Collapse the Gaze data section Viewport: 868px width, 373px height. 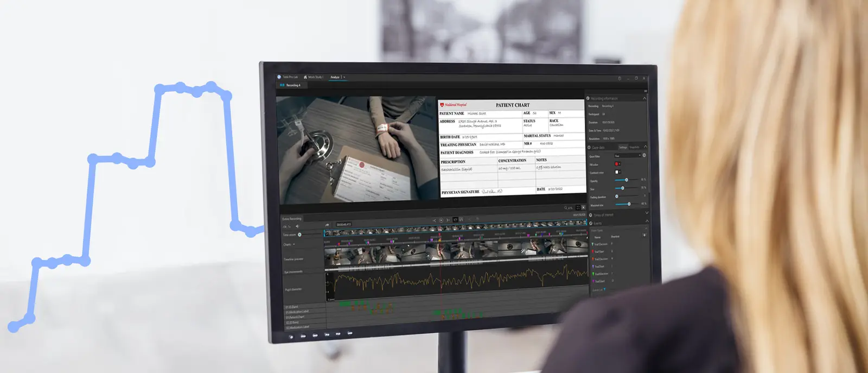point(645,147)
